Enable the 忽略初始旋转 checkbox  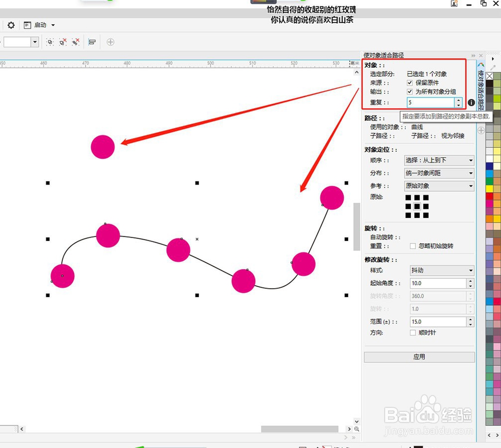click(413, 246)
